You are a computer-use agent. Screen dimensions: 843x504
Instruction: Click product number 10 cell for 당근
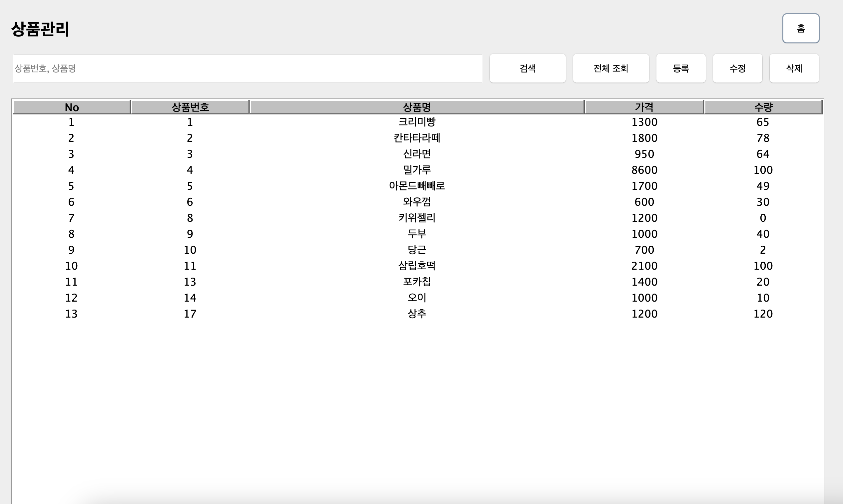pyautogui.click(x=190, y=250)
